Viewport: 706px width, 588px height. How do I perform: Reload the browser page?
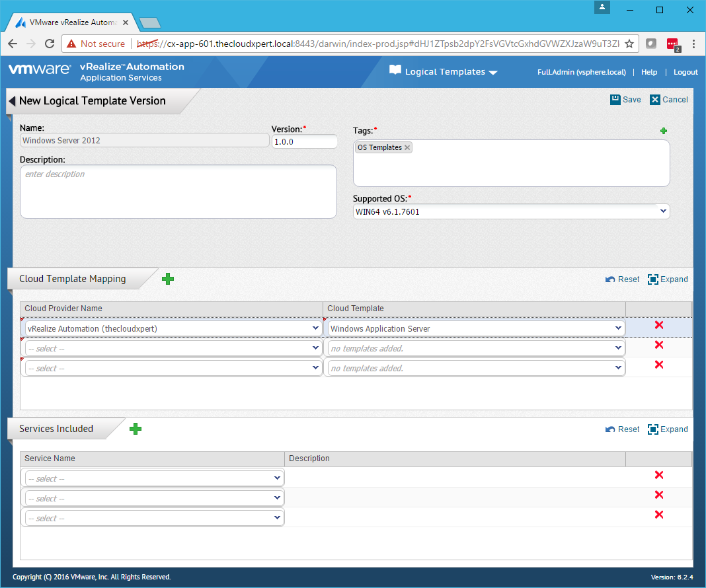click(x=49, y=44)
